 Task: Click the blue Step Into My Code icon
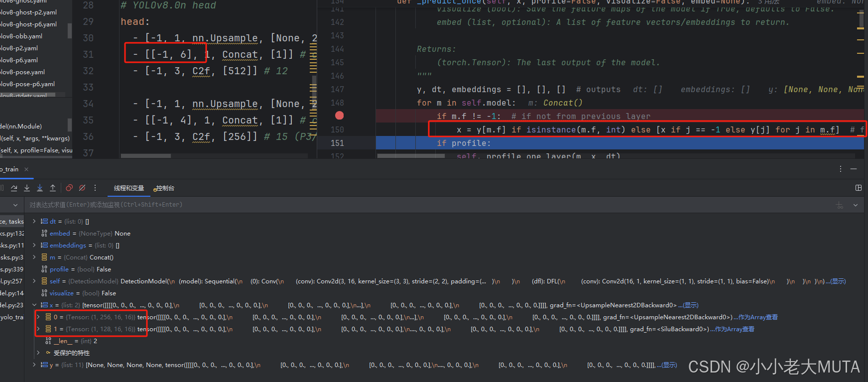pyautogui.click(x=40, y=188)
